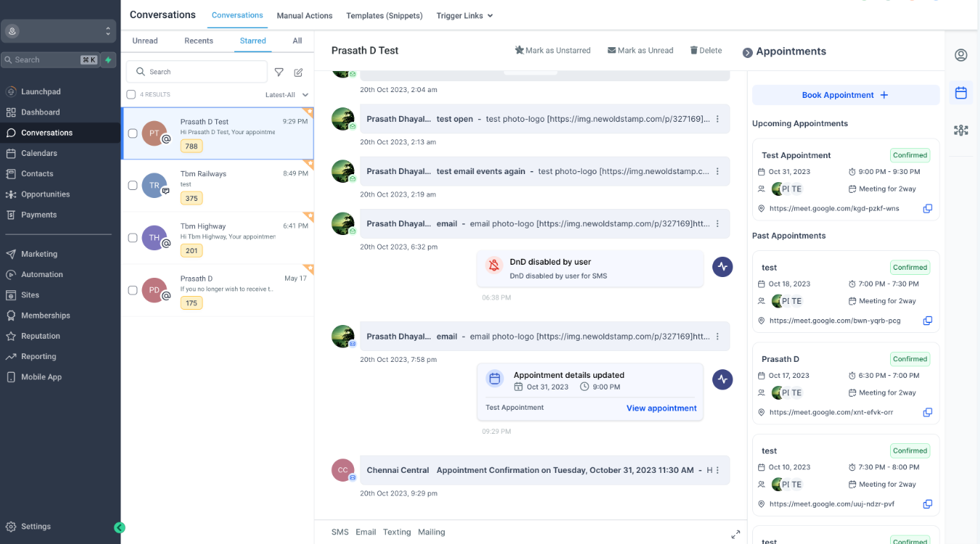Copy the uuj-ndzr-pvf meeting link
Image resolution: width=980 pixels, height=544 pixels.
[x=927, y=504]
